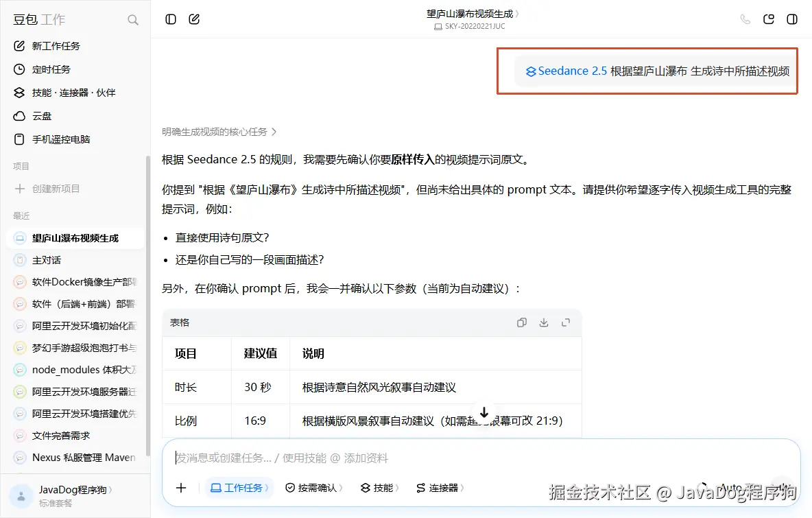This screenshot has width=812, height=518.
Task: Open the 主对话 conversation
Action: tap(75, 260)
